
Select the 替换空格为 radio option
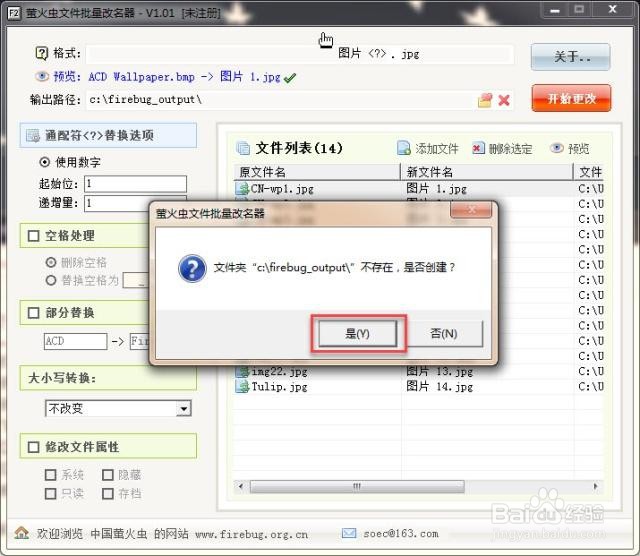pyautogui.click(x=51, y=280)
